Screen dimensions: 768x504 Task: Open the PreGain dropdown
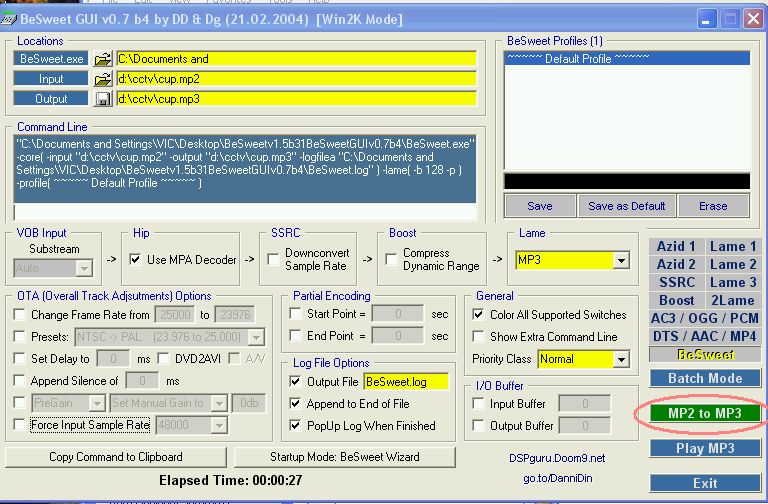point(97,403)
